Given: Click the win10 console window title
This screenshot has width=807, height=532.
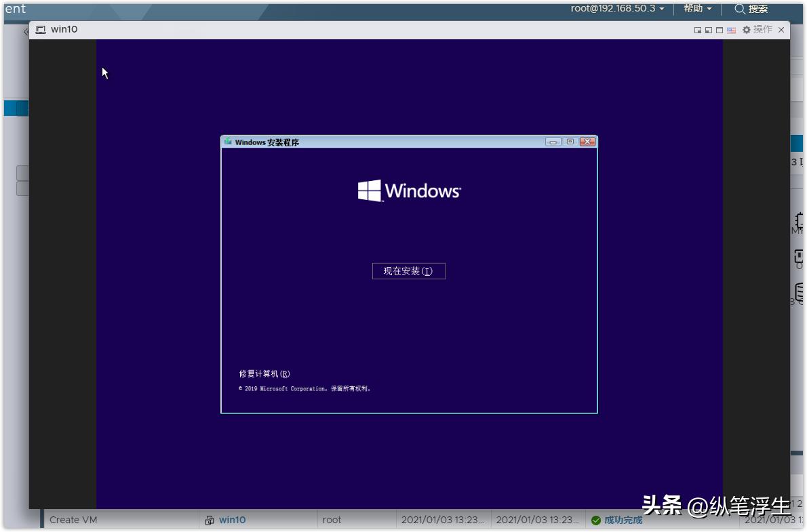Looking at the screenshot, I should coord(66,29).
